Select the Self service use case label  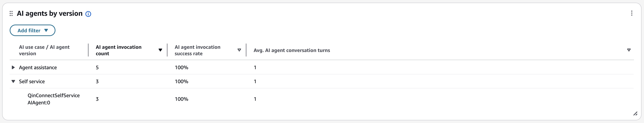(32, 81)
